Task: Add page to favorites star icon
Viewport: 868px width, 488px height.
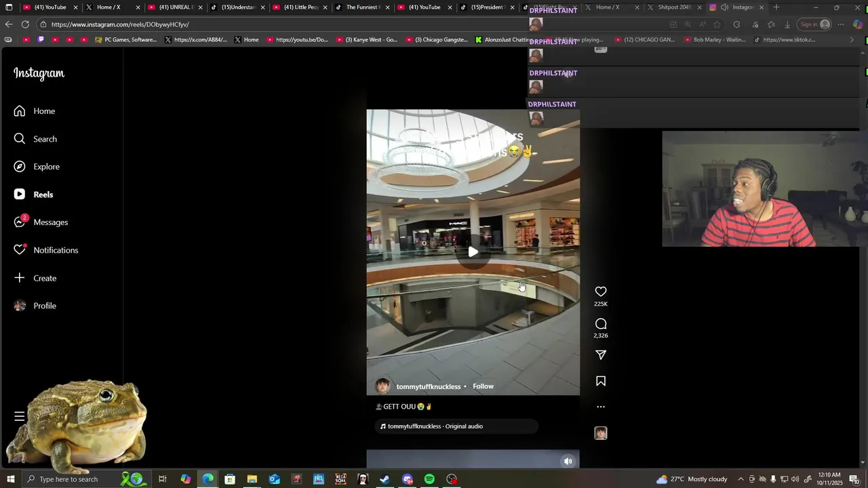Action: point(717,24)
